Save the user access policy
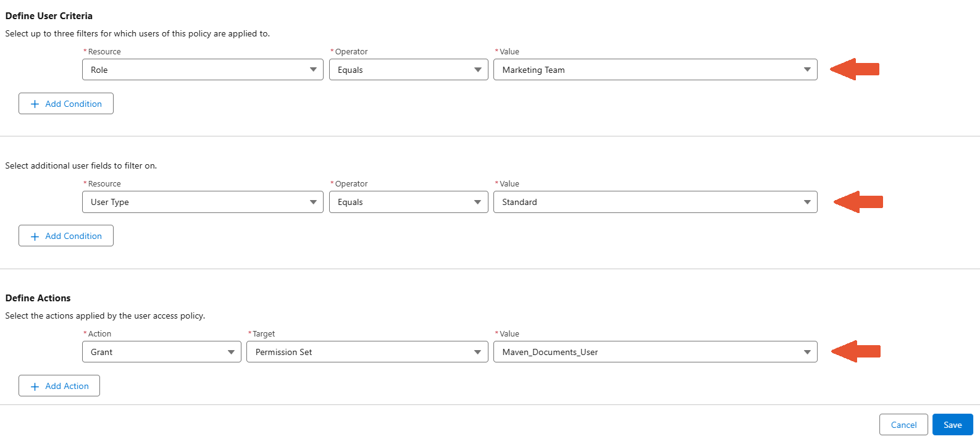The width and height of the screenshot is (980, 439). point(953,425)
